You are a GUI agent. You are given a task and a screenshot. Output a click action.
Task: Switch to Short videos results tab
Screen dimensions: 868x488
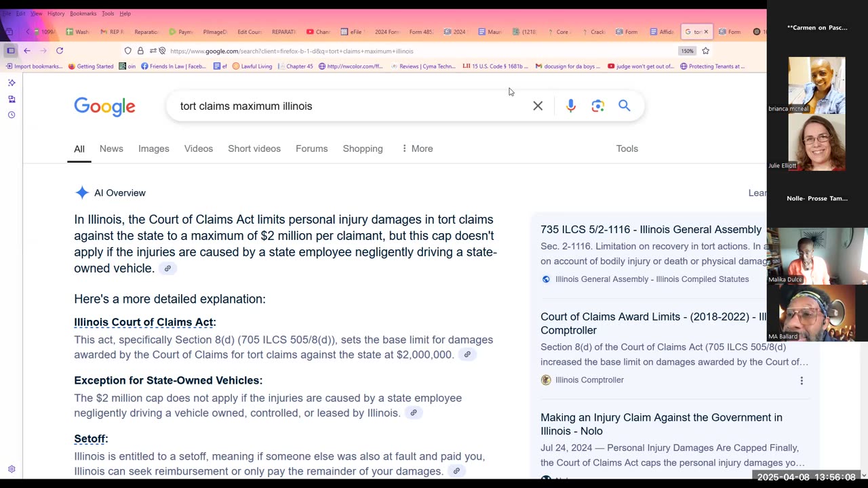(x=254, y=148)
